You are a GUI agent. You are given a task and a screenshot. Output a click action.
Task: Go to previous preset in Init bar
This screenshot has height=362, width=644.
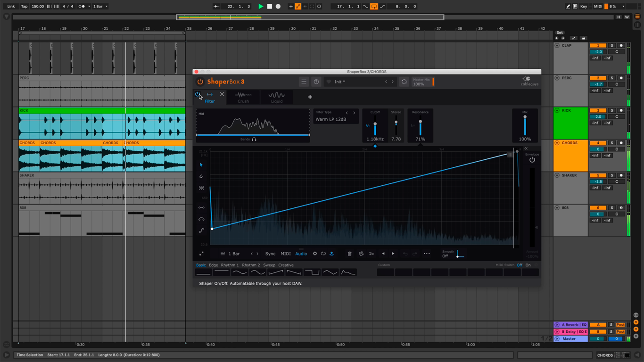pyautogui.click(x=386, y=82)
